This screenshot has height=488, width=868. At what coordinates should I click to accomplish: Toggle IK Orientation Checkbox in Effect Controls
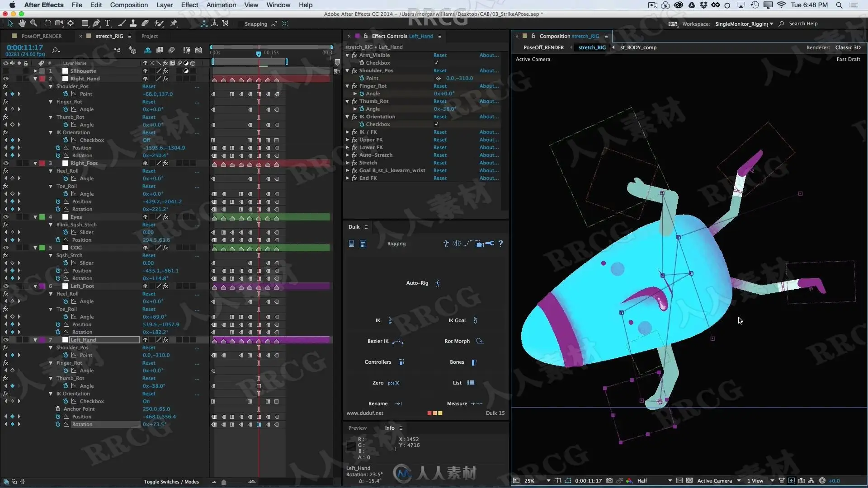(x=436, y=124)
